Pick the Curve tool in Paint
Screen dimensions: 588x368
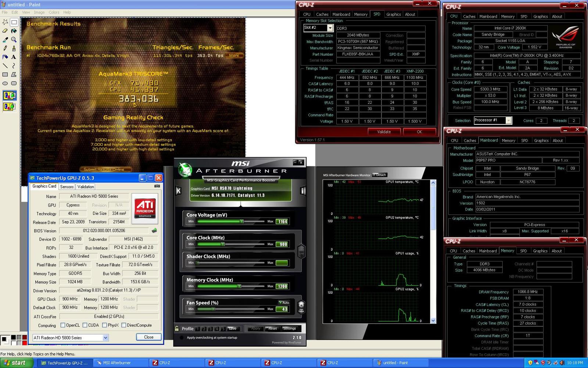[14, 66]
